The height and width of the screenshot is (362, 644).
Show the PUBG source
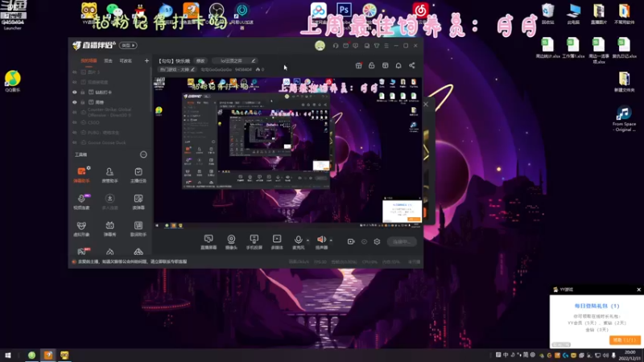click(75, 133)
